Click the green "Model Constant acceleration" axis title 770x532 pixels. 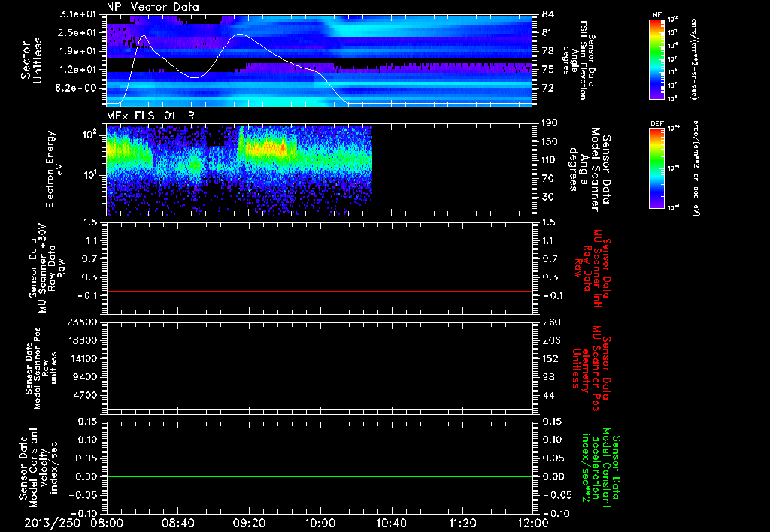[x=601, y=467]
